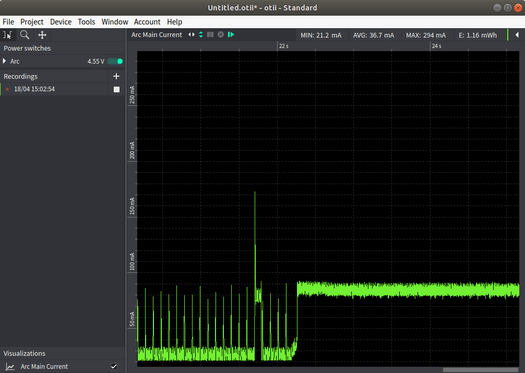Click the 24 s timeline marker

[436, 46]
